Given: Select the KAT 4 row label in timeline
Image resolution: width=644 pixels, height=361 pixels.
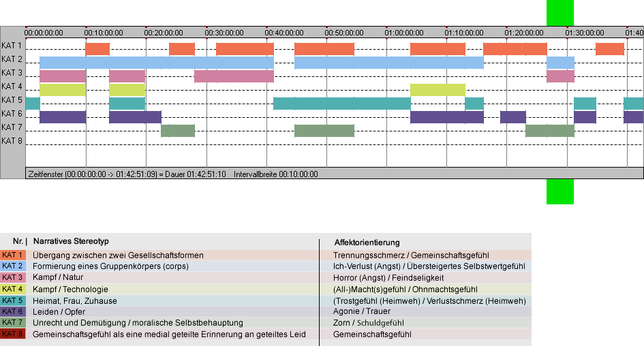Looking at the screenshot, I should pyautogui.click(x=12, y=87).
